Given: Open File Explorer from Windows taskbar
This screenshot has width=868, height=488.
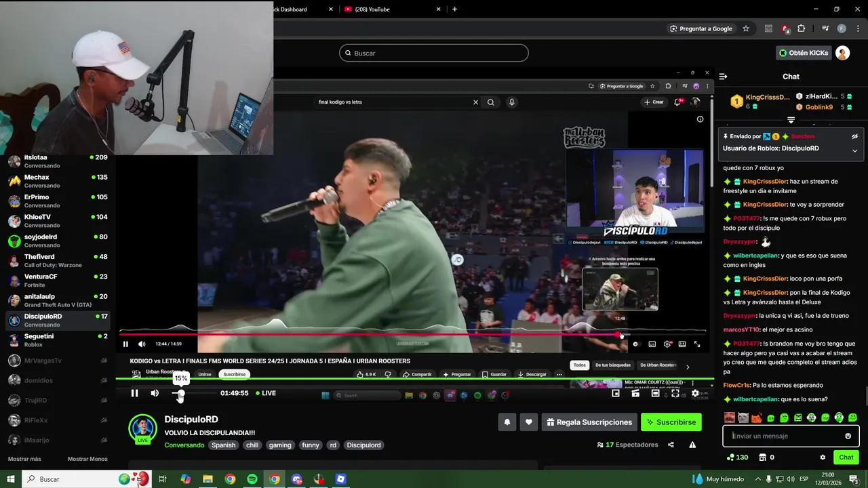Looking at the screenshot, I should pyautogui.click(x=208, y=479).
